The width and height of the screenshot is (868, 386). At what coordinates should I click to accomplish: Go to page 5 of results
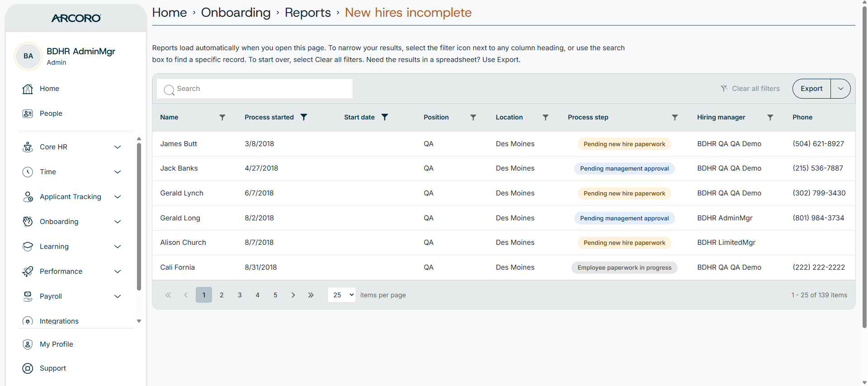pyautogui.click(x=275, y=295)
